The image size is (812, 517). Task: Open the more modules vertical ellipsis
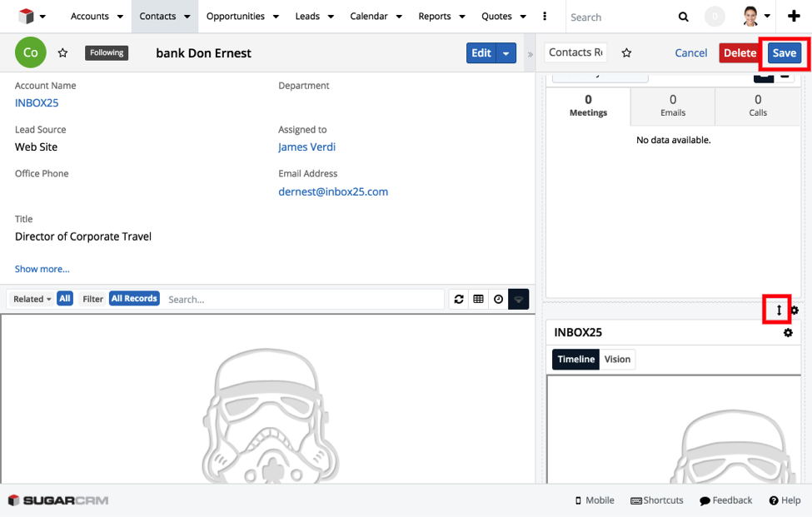click(x=545, y=16)
